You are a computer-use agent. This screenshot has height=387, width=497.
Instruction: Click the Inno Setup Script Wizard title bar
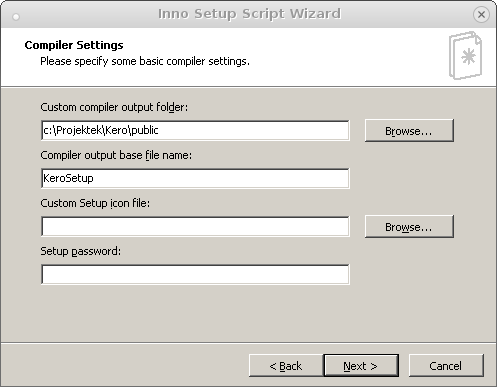click(x=249, y=14)
